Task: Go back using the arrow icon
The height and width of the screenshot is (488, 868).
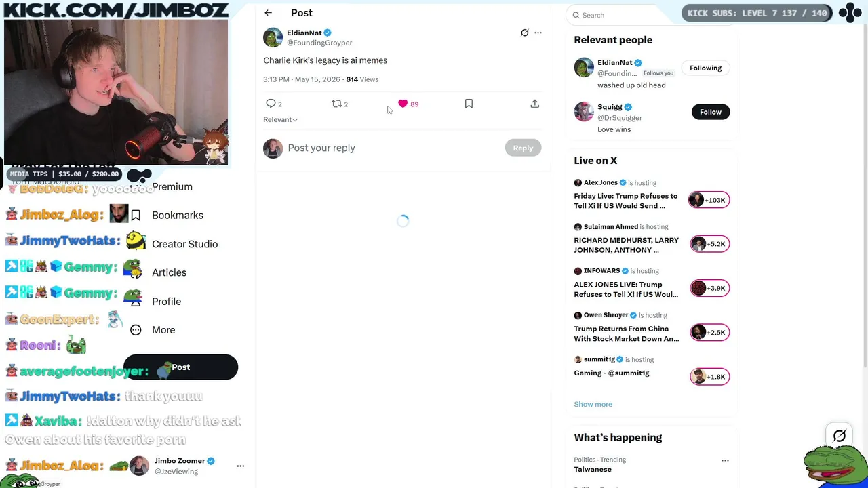Action: tap(269, 13)
